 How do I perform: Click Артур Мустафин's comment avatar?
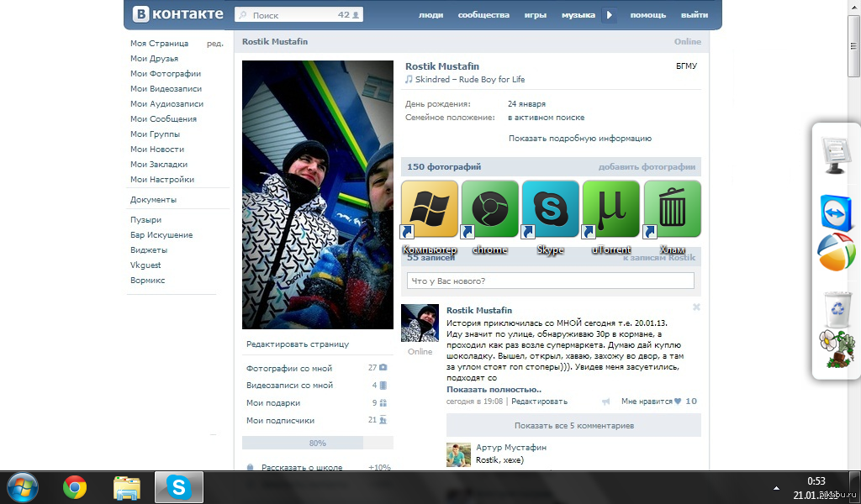pyautogui.click(x=458, y=454)
